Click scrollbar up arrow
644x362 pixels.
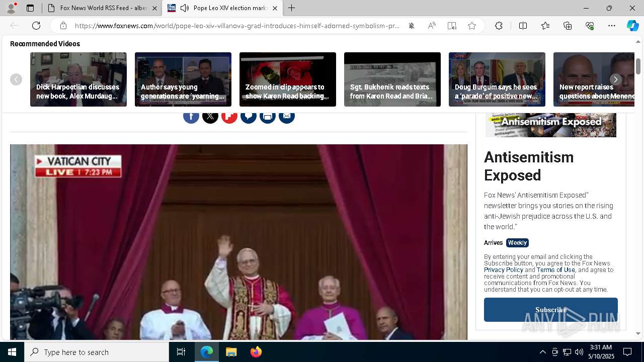pos(638,42)
